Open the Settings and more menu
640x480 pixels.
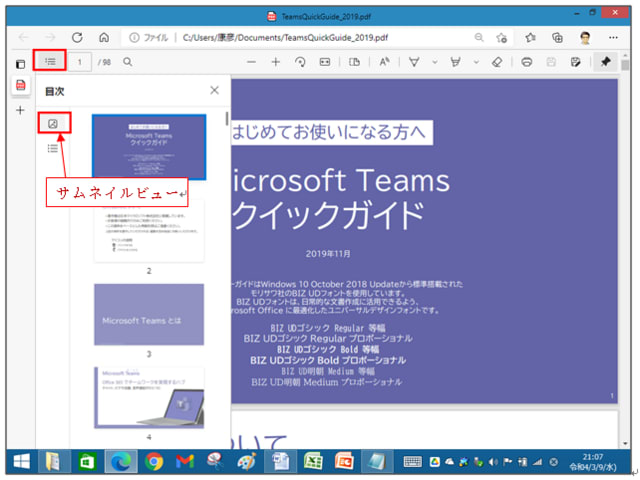[x=613, y=38]
